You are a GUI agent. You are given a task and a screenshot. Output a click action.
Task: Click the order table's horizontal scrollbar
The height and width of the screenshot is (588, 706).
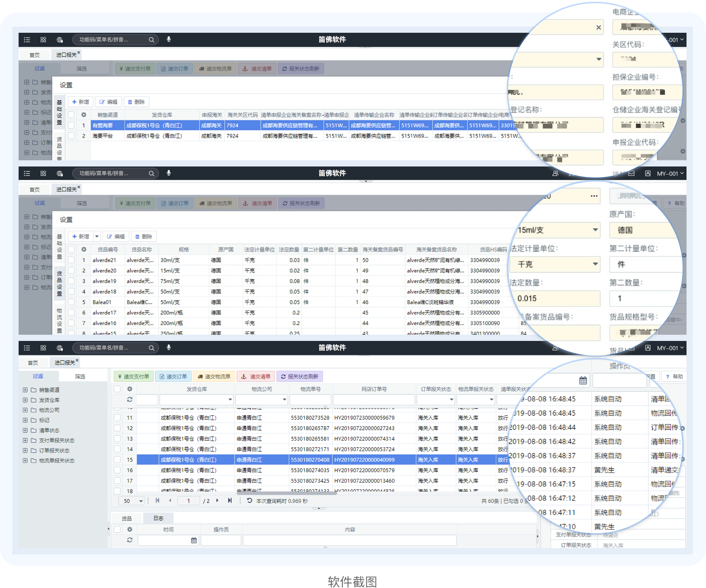point(248,493)
